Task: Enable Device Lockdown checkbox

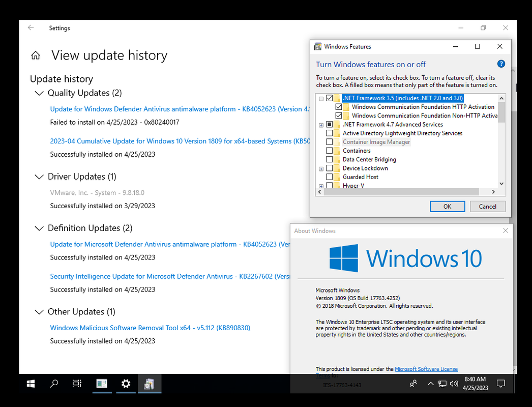Action: point(329,168)
